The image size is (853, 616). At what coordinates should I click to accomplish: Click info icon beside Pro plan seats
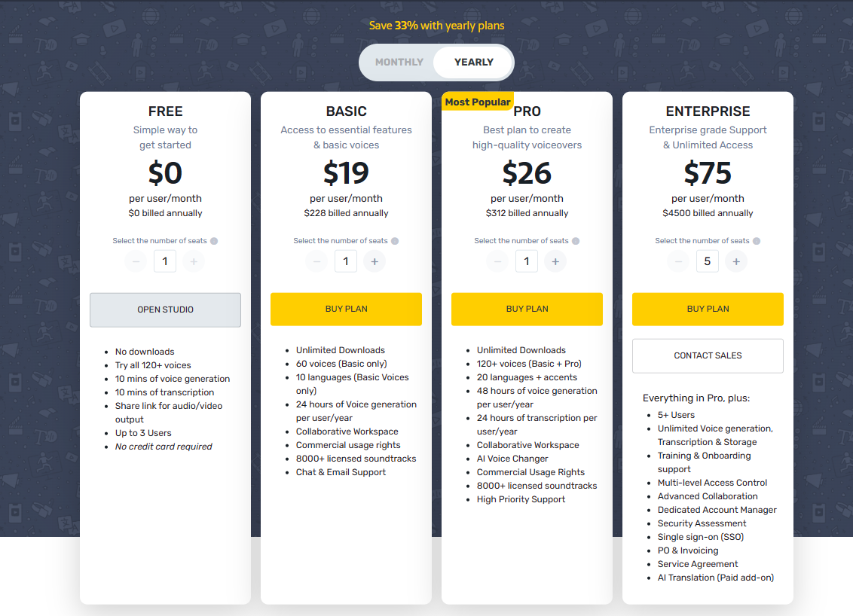(576, 241)
